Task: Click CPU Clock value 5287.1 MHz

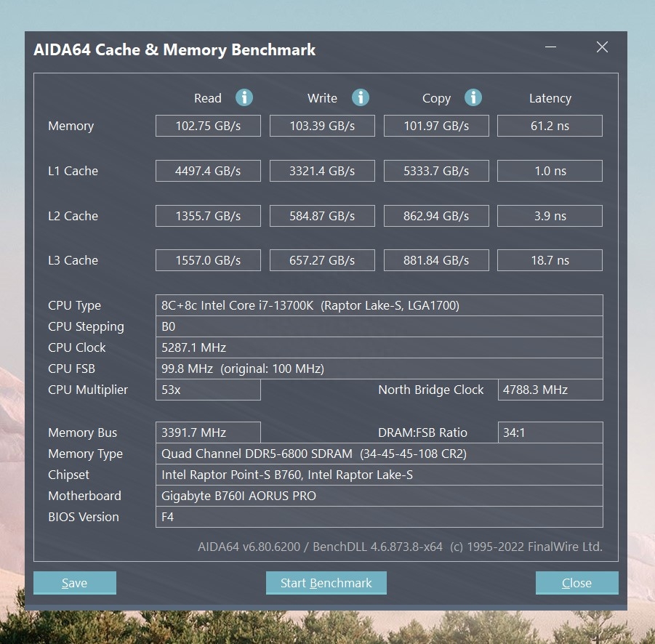Action: [x=379, y=347]
